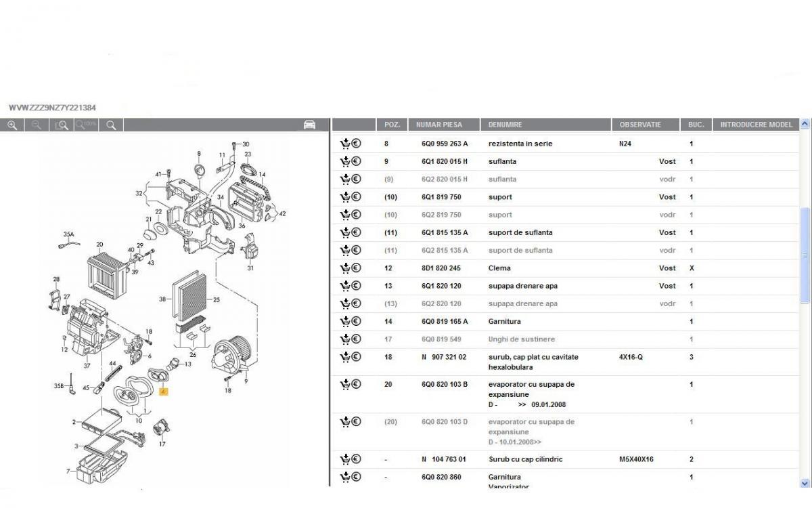
Task: Add rezistenta in serie to cart
Action: 345,144
